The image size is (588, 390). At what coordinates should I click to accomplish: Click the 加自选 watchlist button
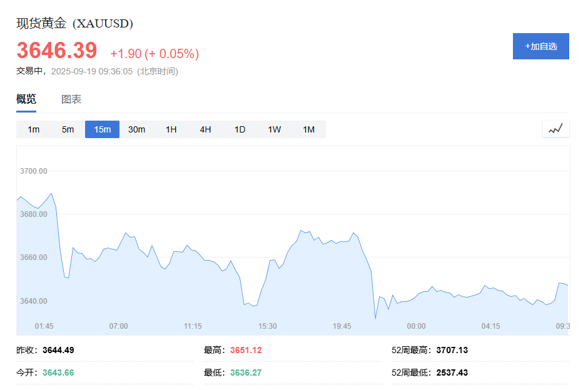540,46
